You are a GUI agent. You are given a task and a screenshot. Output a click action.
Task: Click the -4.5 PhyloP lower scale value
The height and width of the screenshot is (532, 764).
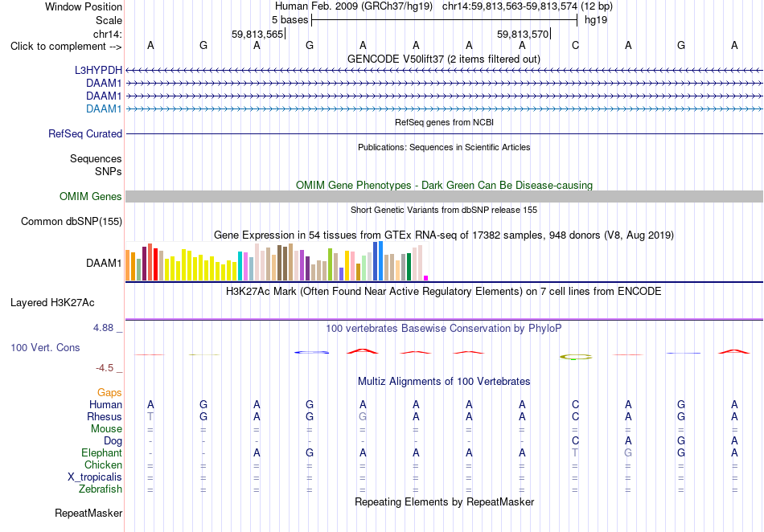pos(105,368)
